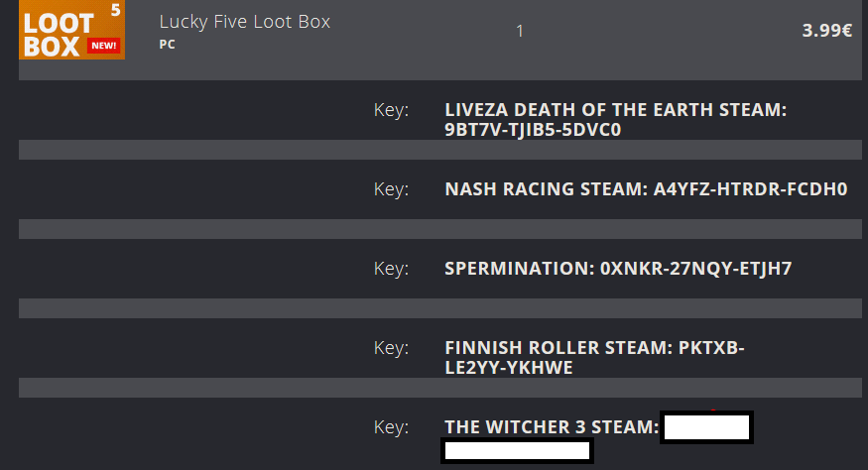Select the LE2YY-YKHWE key segment

click(x=509, y=368)
